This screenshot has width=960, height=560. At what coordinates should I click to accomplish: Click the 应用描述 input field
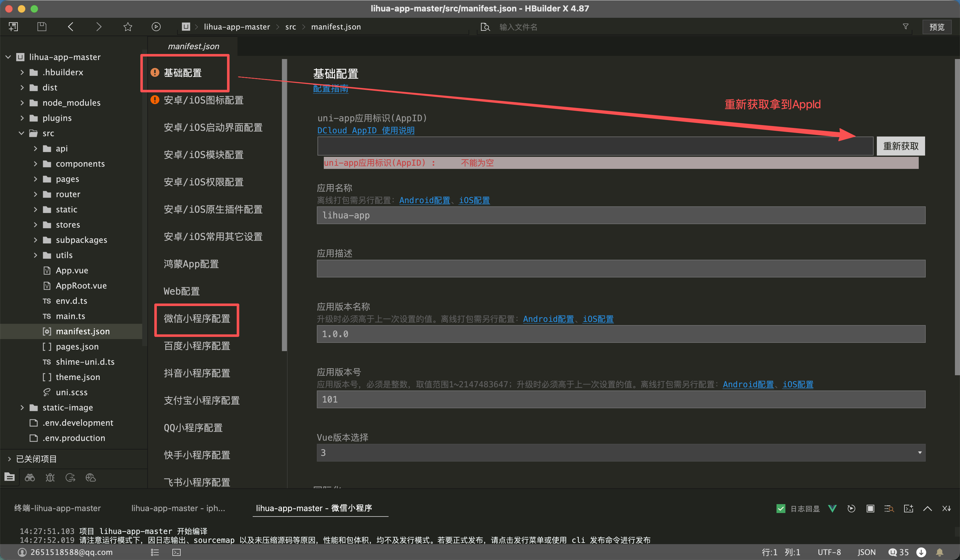tap(621, 269)
